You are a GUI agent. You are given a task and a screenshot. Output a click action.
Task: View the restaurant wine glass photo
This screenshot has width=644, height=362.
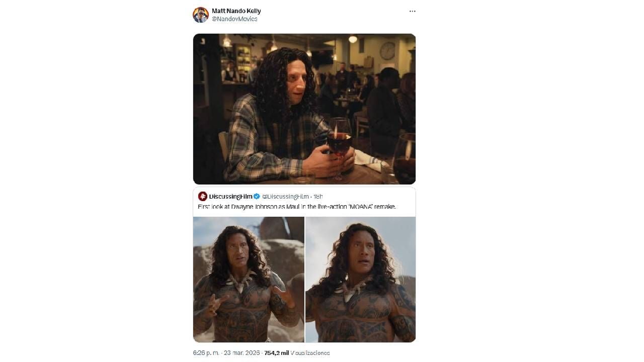tap(304, 109)
